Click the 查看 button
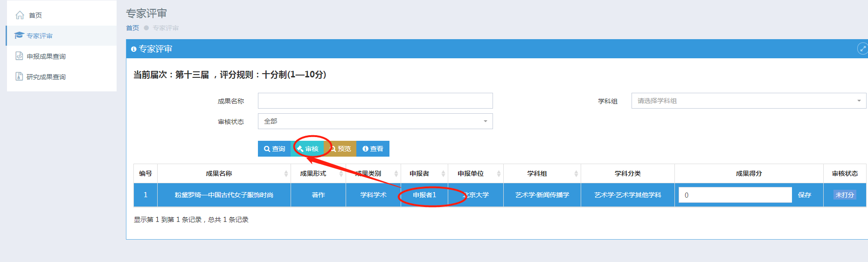 373,149
